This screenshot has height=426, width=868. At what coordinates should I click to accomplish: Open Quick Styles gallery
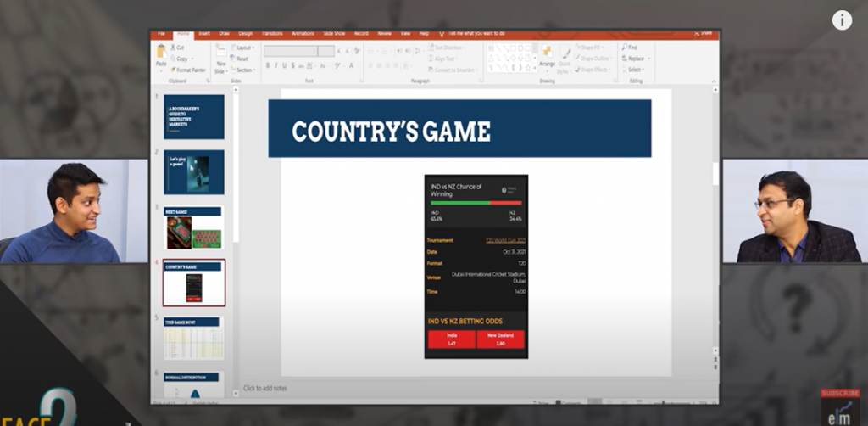point(564,59)
